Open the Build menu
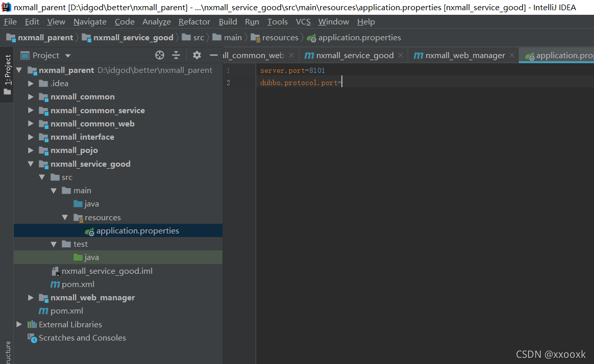The height and width of the screenshot is (364, 594). [228, 22]
